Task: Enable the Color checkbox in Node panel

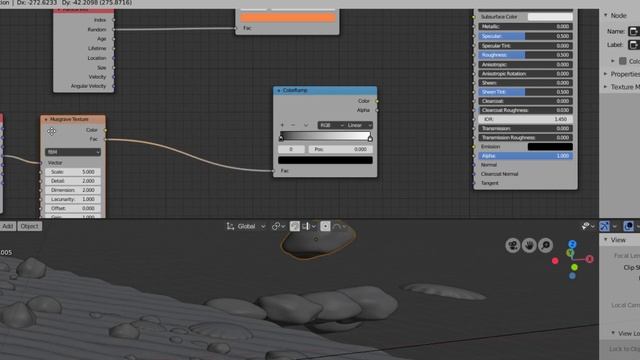Action: (622, 61)
